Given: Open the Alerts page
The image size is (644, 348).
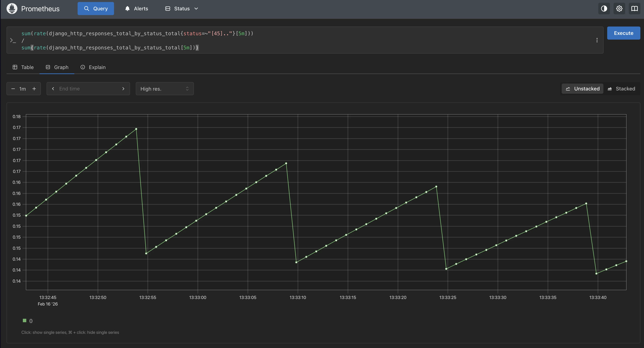Looking at the screenshot, I should pyautogui.click(x=137, y=9).
